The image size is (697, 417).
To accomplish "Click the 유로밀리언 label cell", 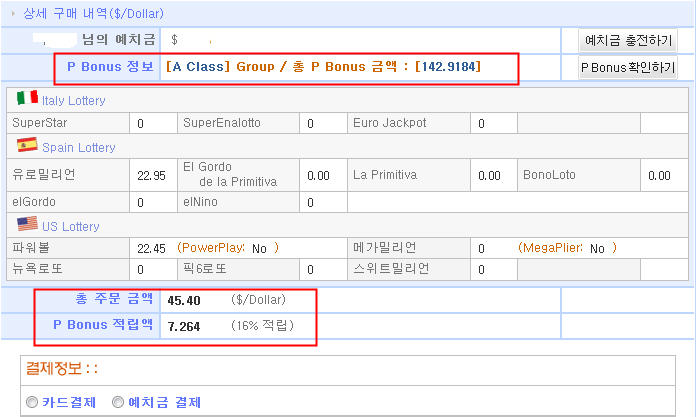I will [x=68, y=175].
